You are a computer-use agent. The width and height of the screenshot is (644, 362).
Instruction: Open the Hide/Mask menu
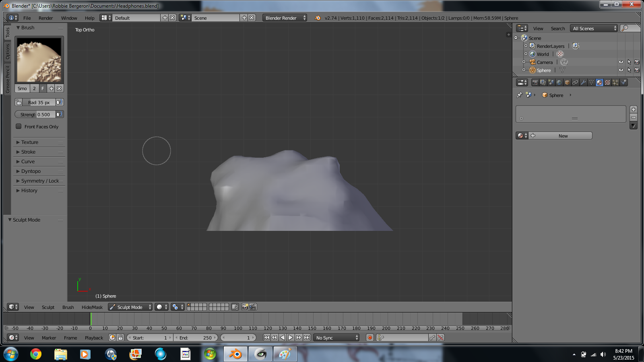coord(92,307)
